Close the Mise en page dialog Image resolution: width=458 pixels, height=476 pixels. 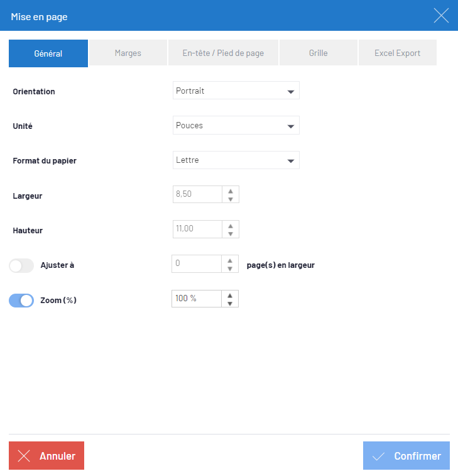(x=441, y=16)
